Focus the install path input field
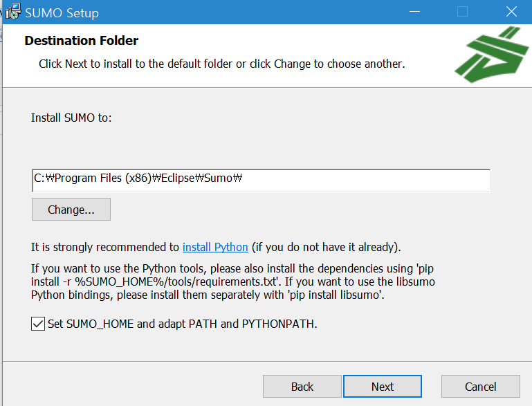The width and height of the screenshot is (532, 406). (x=261, y=180)
